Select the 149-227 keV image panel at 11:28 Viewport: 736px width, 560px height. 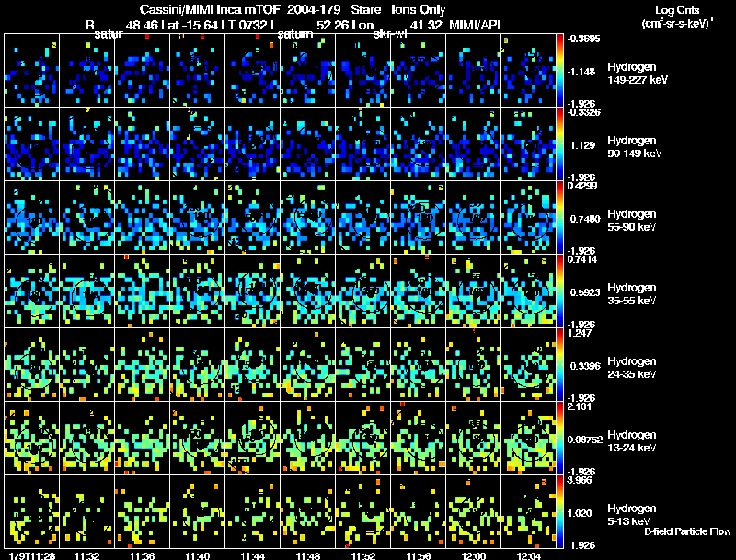pos(31,71)
